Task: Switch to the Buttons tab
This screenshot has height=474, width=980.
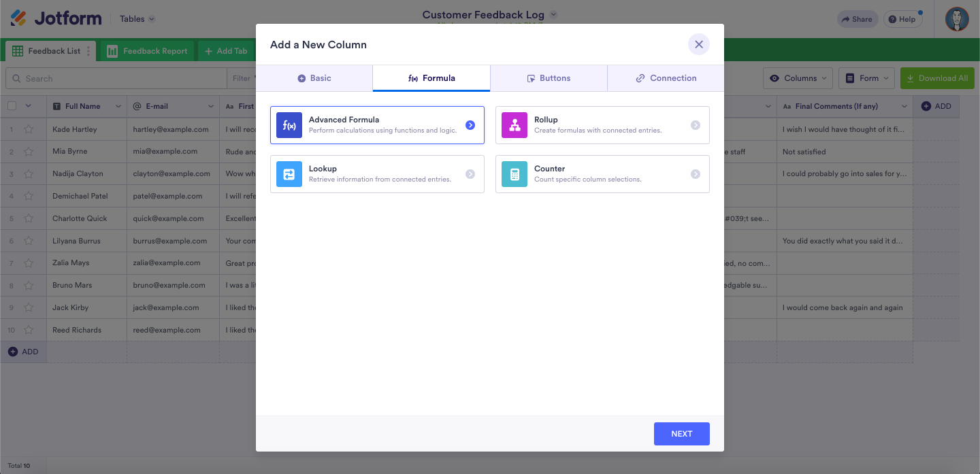Action: click(x=549, y=78)
